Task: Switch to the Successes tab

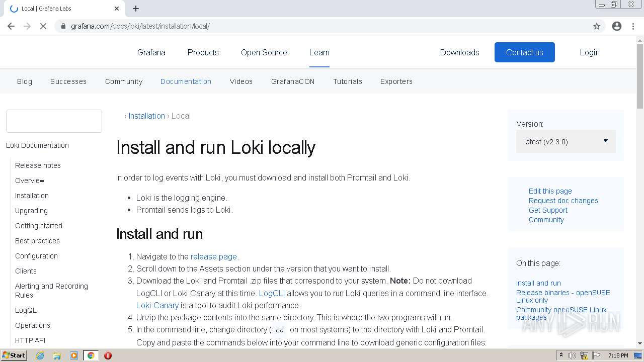Action: (x=68, y=81)
